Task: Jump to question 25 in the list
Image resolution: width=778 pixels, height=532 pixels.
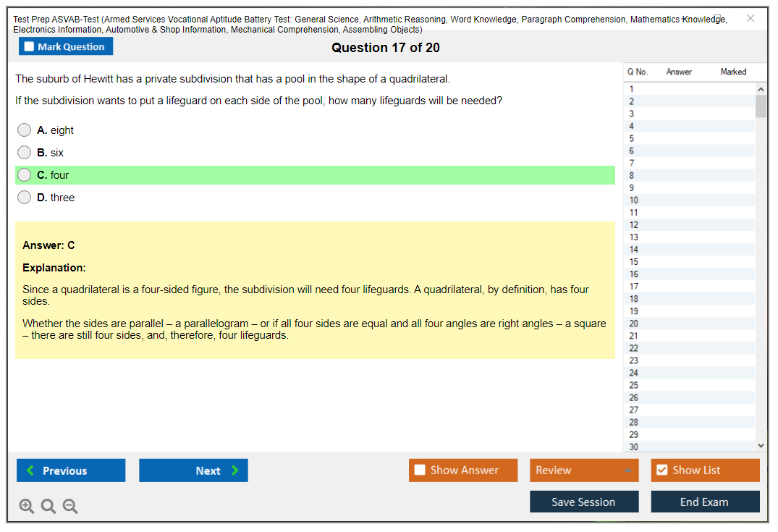Action: pos(634,385)
